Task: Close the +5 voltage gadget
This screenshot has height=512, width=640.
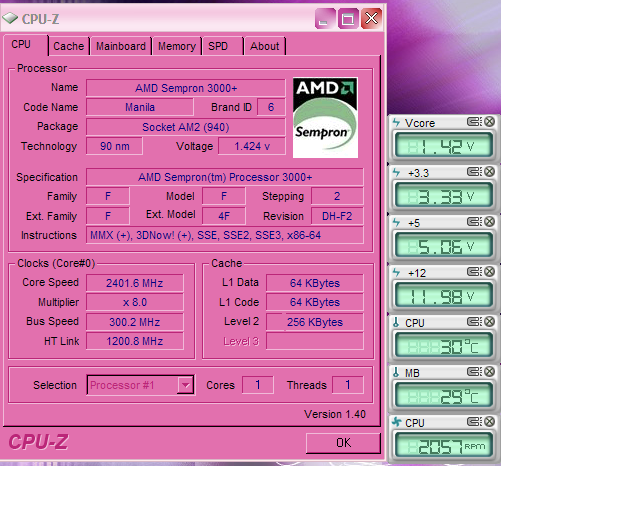Action: click(x=489, y=221)
